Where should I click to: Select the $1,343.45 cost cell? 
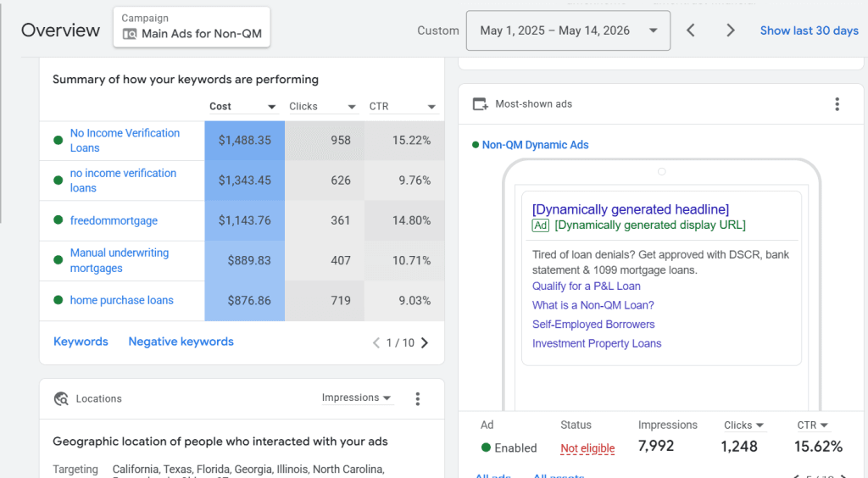tap(245, 181)
